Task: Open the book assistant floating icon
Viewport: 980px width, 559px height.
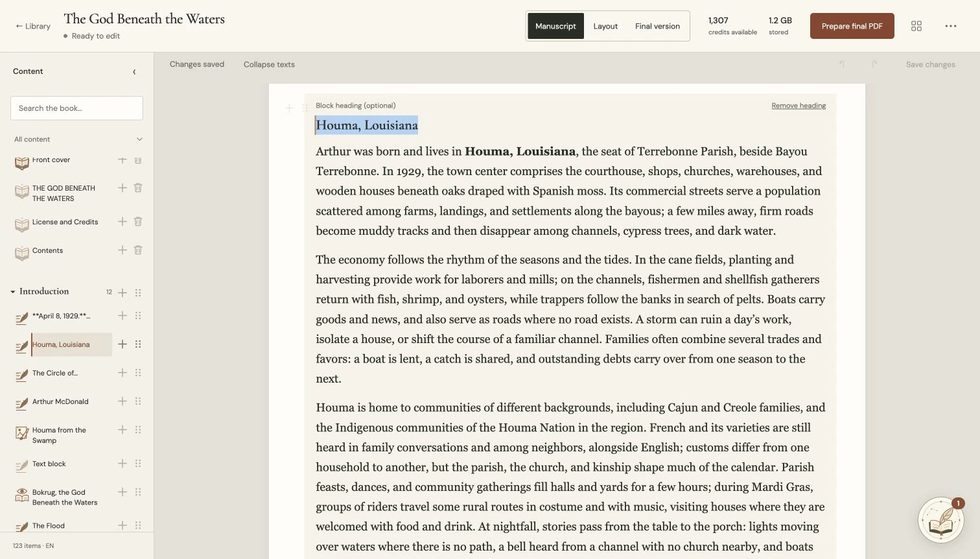Action: coord(940,520)
